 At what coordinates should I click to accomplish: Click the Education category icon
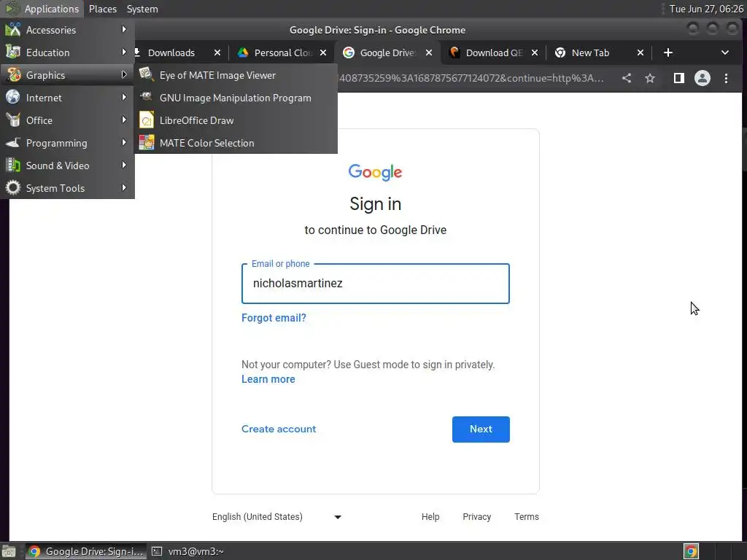click(13, 52)
